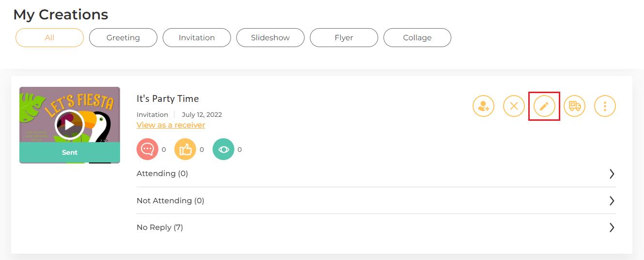
Task: Expand the No Reply (7) chevron
Action: click(x=612, y=227)
